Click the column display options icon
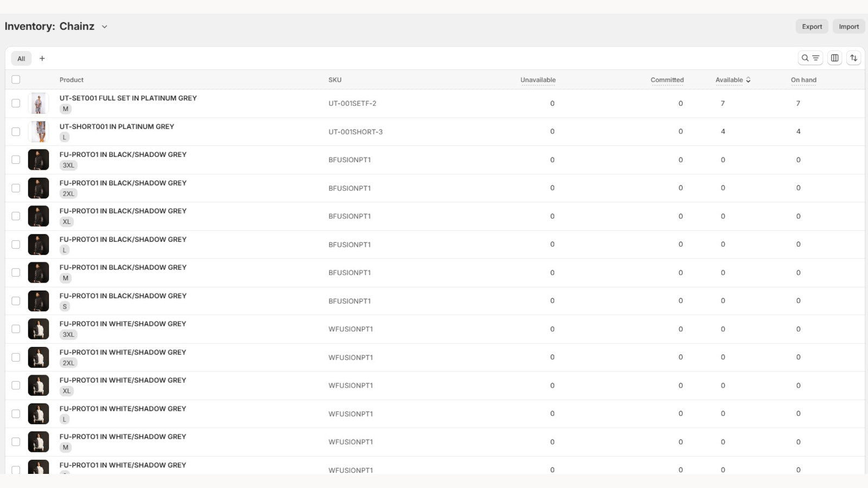Image resolution: width=868 pixels, height=488 pixels. click(834, 58)
